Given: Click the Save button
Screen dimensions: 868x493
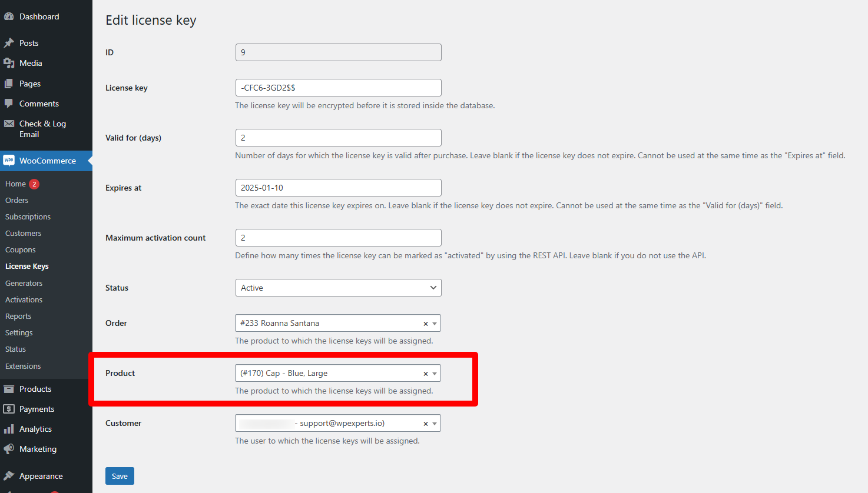Looking at the screenshot, I should tap(120, 476).
